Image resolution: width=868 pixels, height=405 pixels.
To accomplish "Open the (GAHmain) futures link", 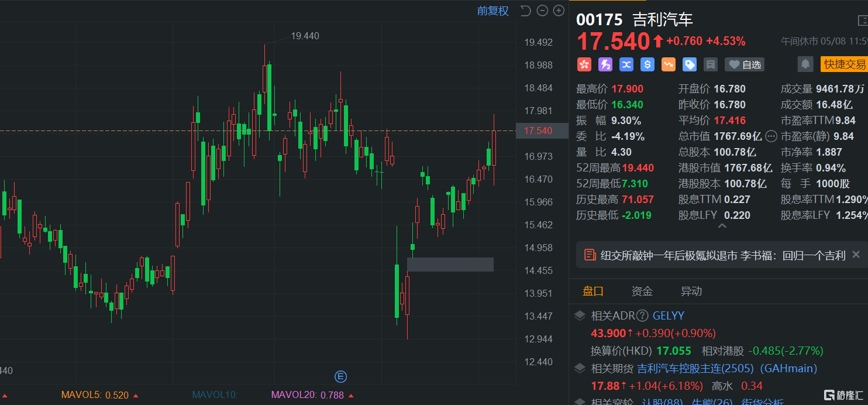I will point(788,369).
